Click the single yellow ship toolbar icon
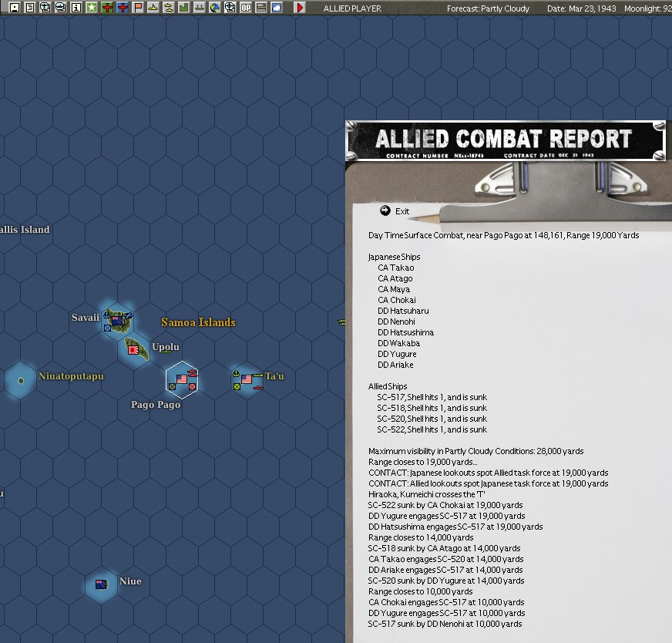This screenshot has height=643, width=672. point(153,7)
